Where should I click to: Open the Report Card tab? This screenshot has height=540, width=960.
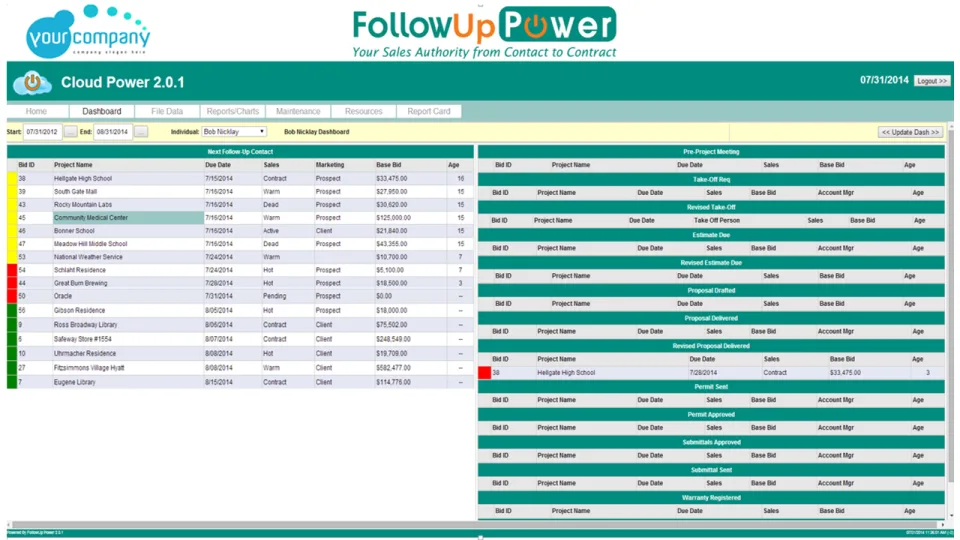pos(429,111)
